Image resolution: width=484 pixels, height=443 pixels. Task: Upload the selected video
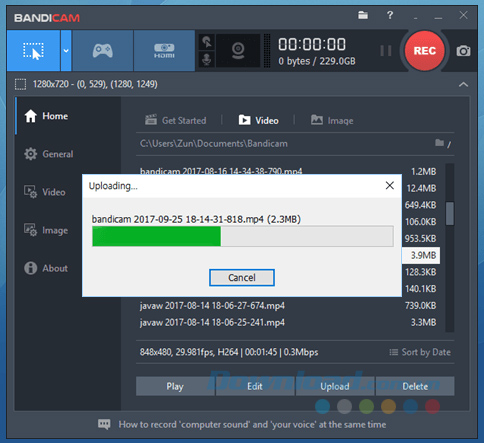coord(335,386)
